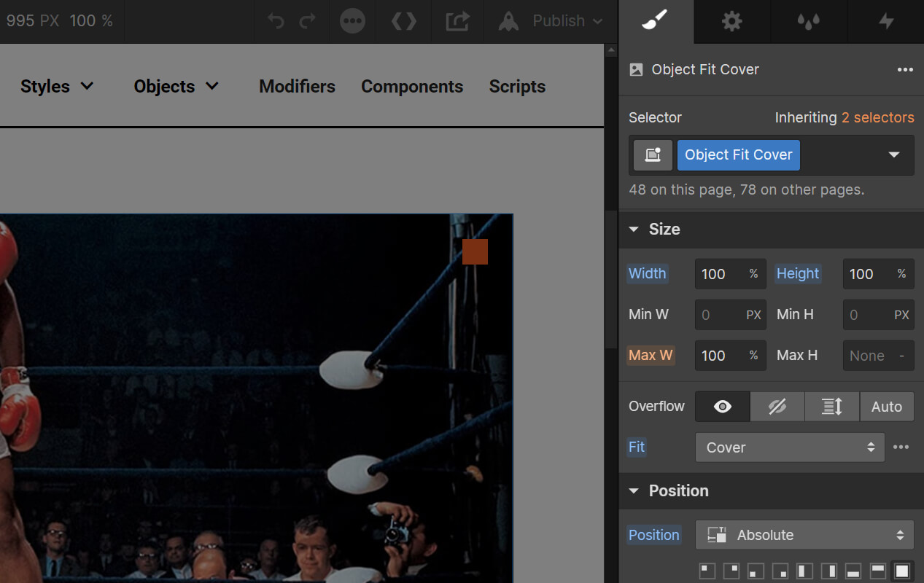Click the Components nav link
The width and height of the screenshot is (924, 583).
(x=412, y=86)
